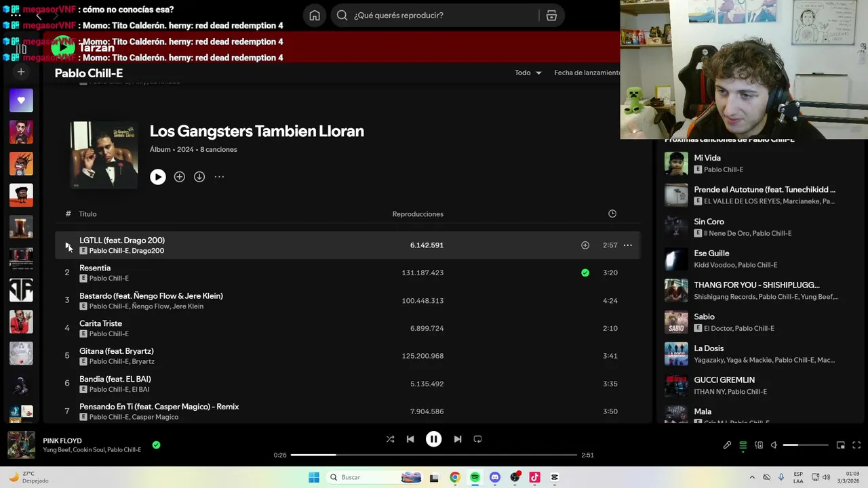
Task: Create a new playlist with the plus icon
Action: click(21, 72)
